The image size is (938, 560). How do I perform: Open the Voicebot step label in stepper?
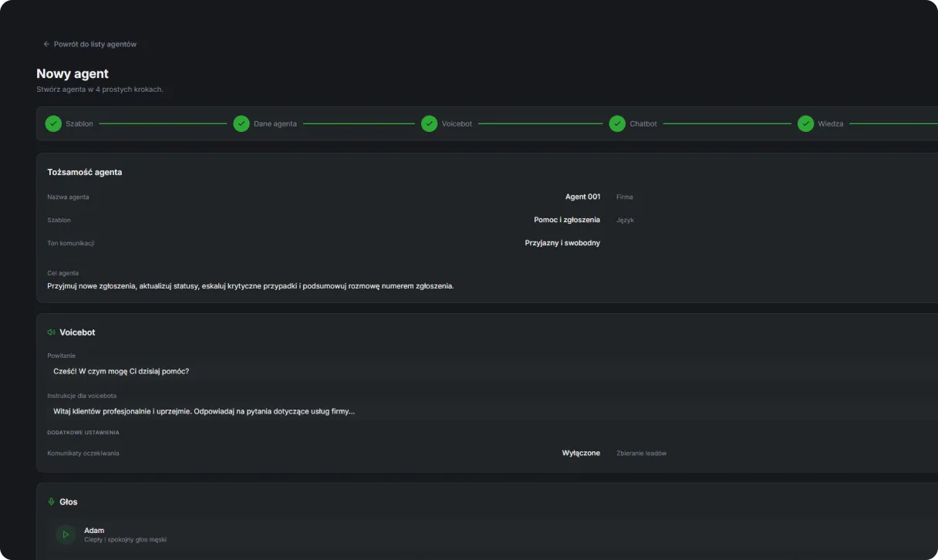(457, 123)
